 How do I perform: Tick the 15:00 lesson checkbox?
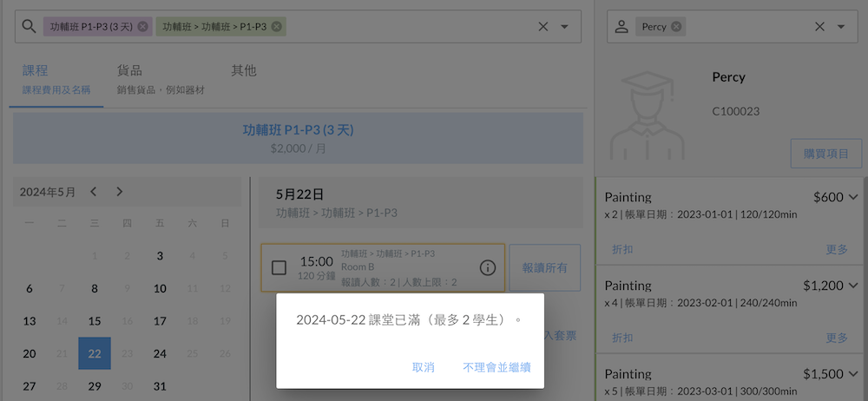pos(279,268)
